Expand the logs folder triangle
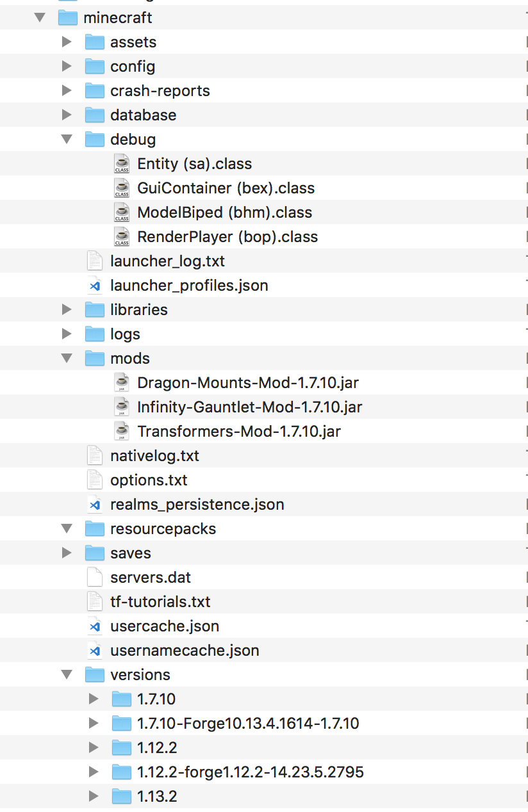The image size is (528, 812). pos(67,334)
